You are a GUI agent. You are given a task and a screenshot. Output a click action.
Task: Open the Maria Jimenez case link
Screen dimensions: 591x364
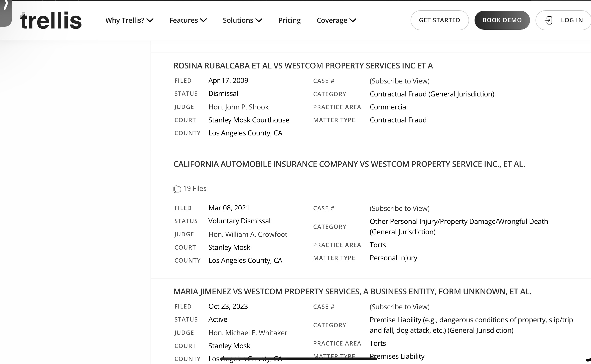[352, 292]
